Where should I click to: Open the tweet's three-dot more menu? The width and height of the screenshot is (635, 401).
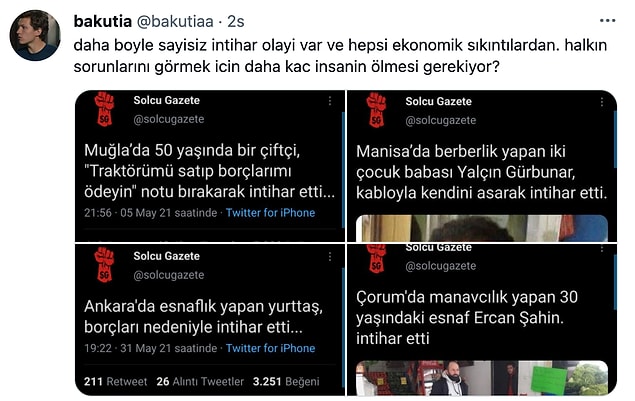pos(607,21)
